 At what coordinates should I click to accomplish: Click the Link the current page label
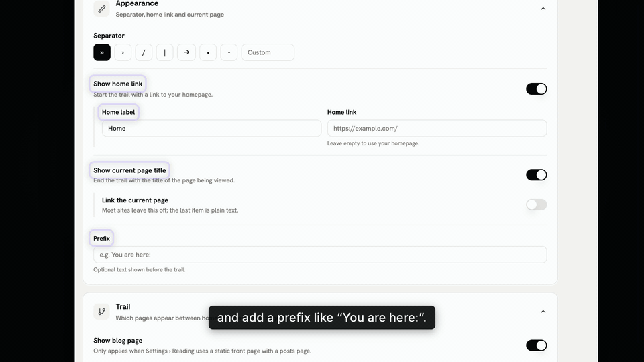tap(135, 200)
